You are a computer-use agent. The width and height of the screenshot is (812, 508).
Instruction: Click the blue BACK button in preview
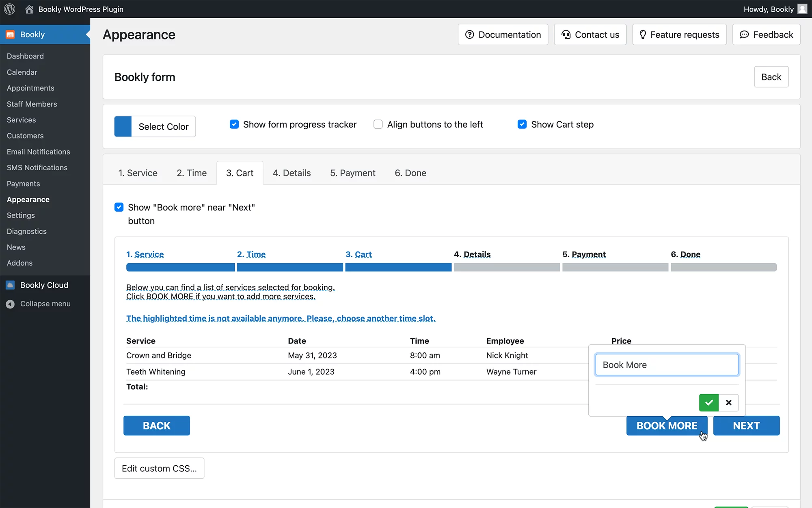point(157,426)
